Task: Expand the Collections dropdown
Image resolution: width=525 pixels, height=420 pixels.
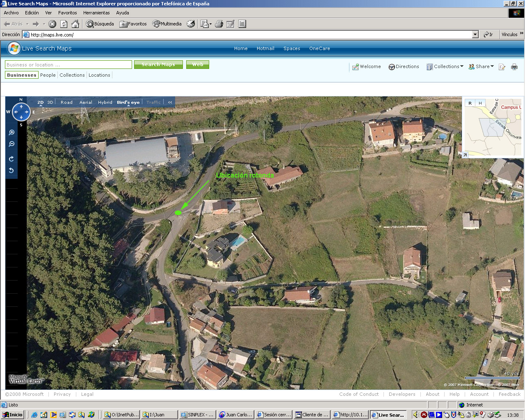Action: 445,66
